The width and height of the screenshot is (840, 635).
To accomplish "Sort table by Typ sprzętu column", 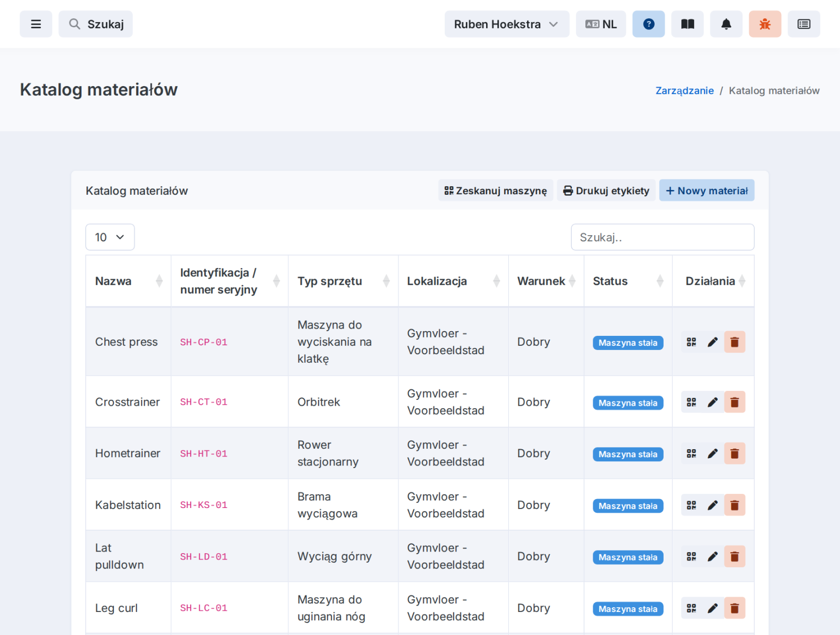I will [x=343, y=281].
